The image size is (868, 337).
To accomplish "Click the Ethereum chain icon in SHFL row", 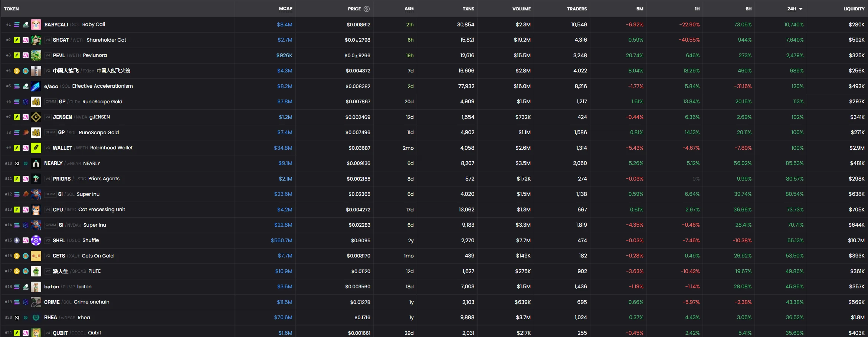I will click(17, 240).
